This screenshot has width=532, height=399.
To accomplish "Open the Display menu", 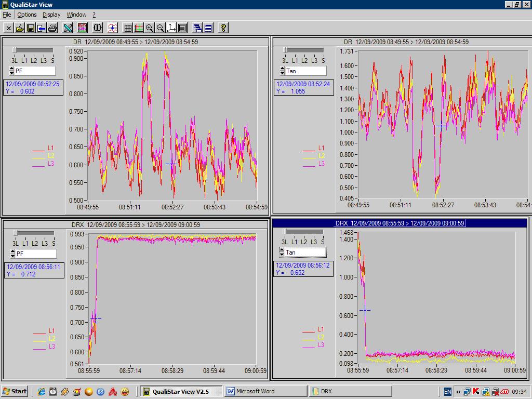I will pyautogui.click(x=51, y=15).
